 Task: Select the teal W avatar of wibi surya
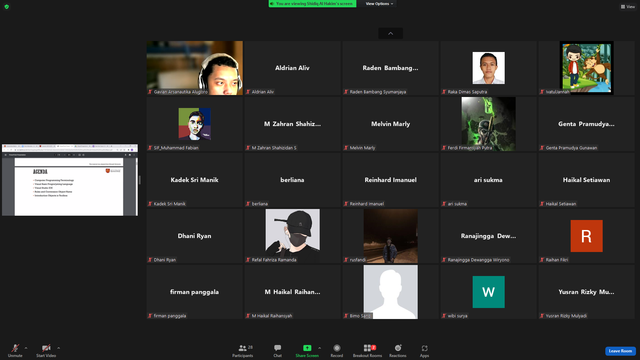(x=489, y=292)
